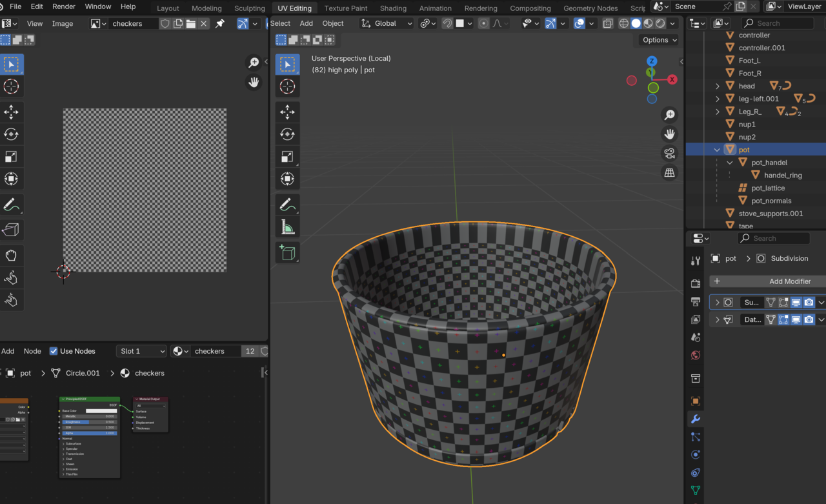Toggle proportional editing in 3D viewport
826x504 pixels.
click(x=483, y=23)
